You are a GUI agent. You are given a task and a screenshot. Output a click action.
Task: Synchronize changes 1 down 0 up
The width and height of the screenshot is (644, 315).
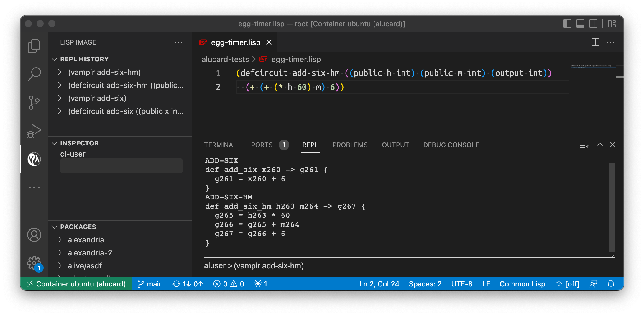pos(188,284)
